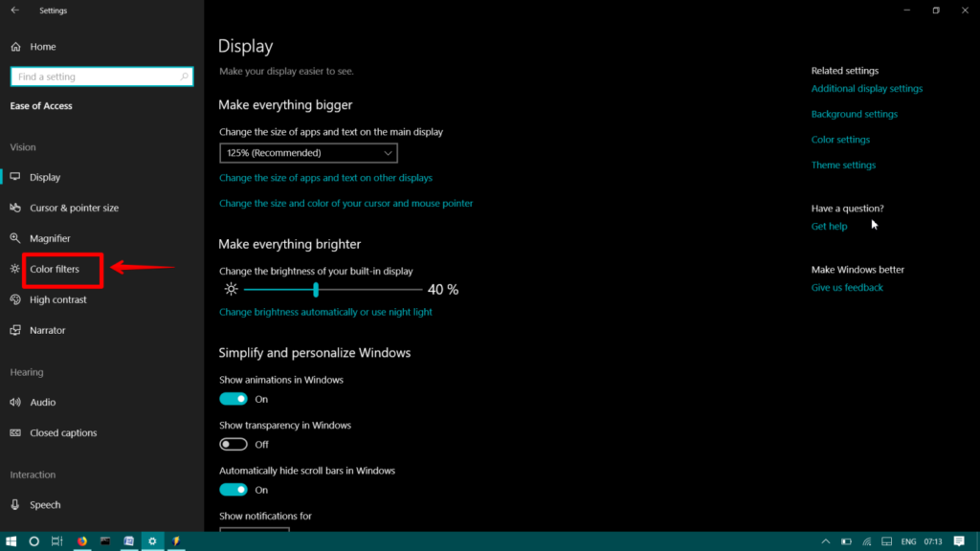Screen dimensions: 980x551
Task: Open High contrast settings
Action: (58, 299)
